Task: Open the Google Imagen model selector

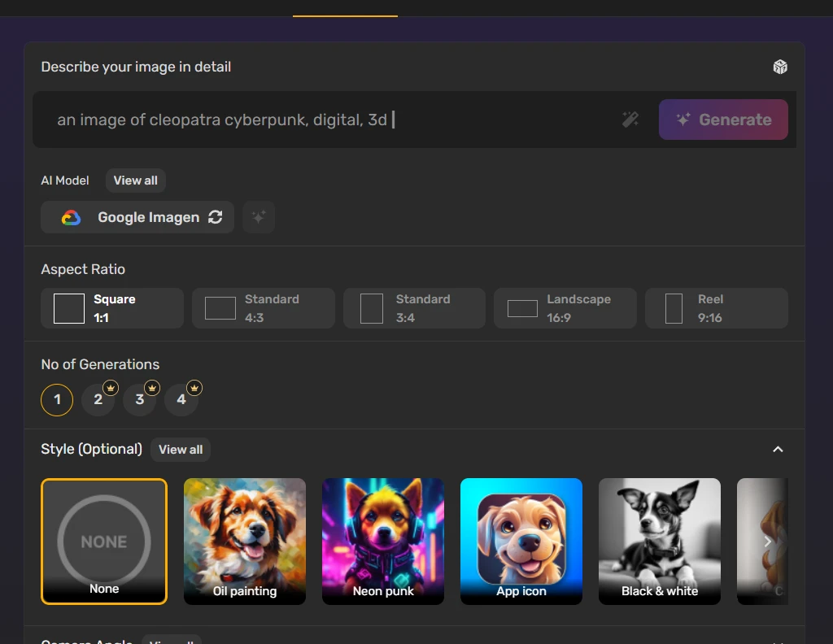Action: tap(137, 217)
